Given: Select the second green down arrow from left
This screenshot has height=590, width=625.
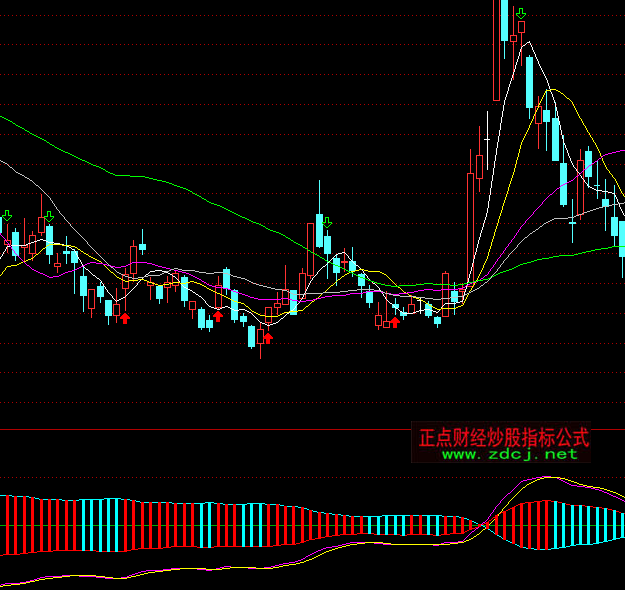Looking at the screenshot, I should (48, 217).
